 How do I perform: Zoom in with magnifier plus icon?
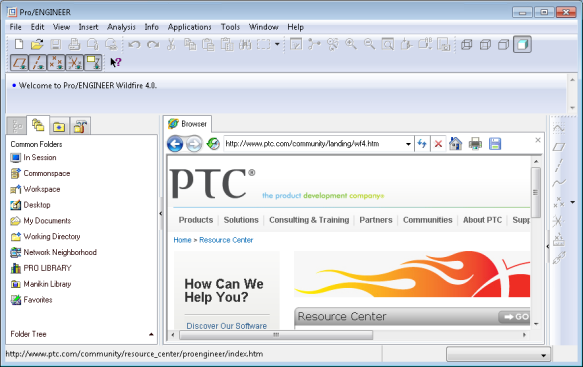[x=351, y=44]
